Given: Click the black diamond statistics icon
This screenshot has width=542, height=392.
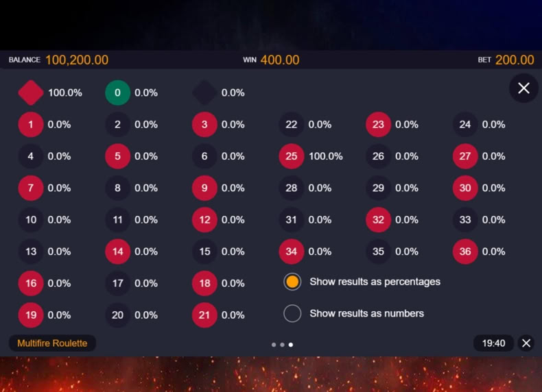Looking at the screenshot, I should pyautogui.click(x=204, y=93).
